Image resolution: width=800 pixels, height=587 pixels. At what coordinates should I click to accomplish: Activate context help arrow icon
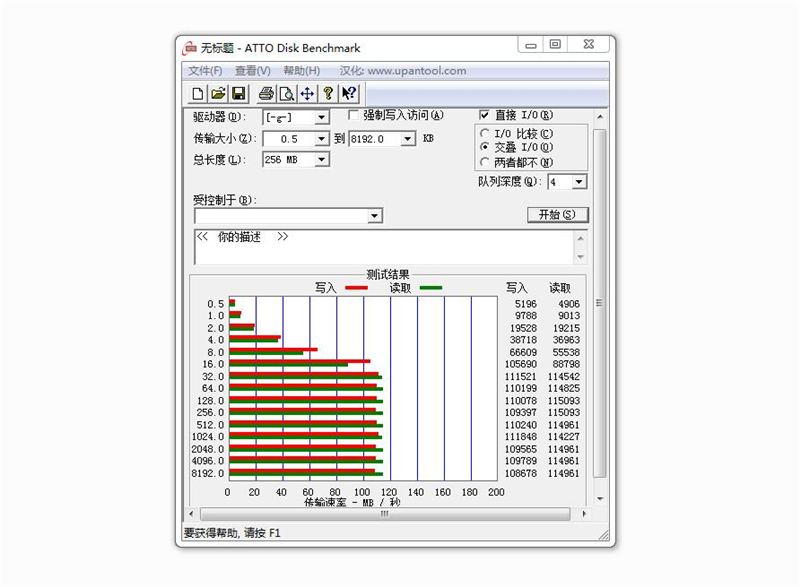(x=350, y=94)
